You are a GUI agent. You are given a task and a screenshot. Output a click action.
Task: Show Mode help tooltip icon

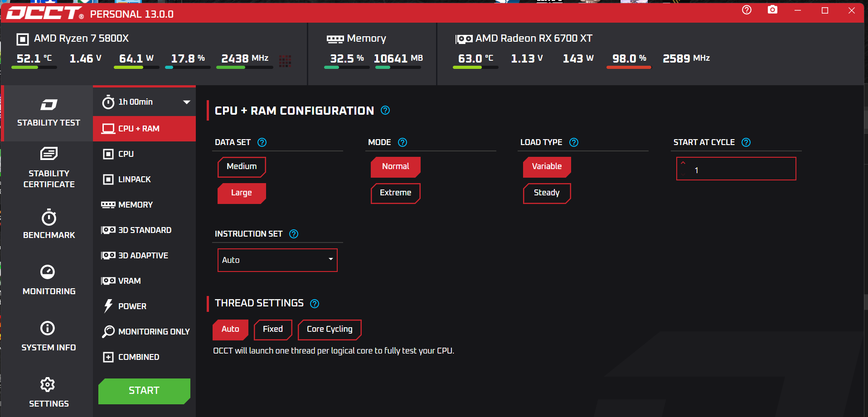tap(402, 142)
